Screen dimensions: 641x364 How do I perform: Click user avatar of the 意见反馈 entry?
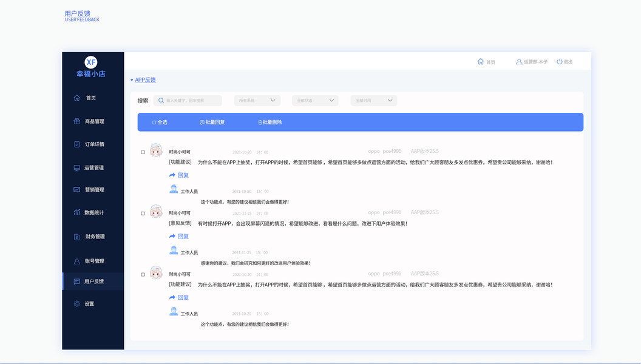156,211
